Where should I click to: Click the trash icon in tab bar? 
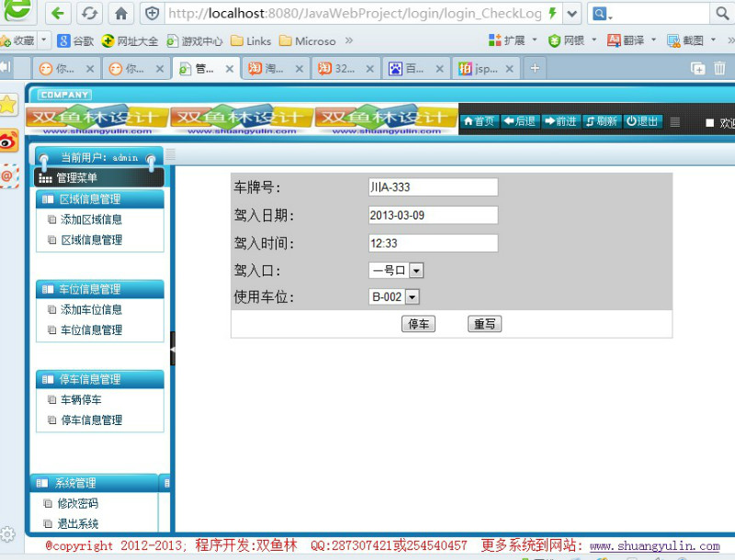[719, 68]
